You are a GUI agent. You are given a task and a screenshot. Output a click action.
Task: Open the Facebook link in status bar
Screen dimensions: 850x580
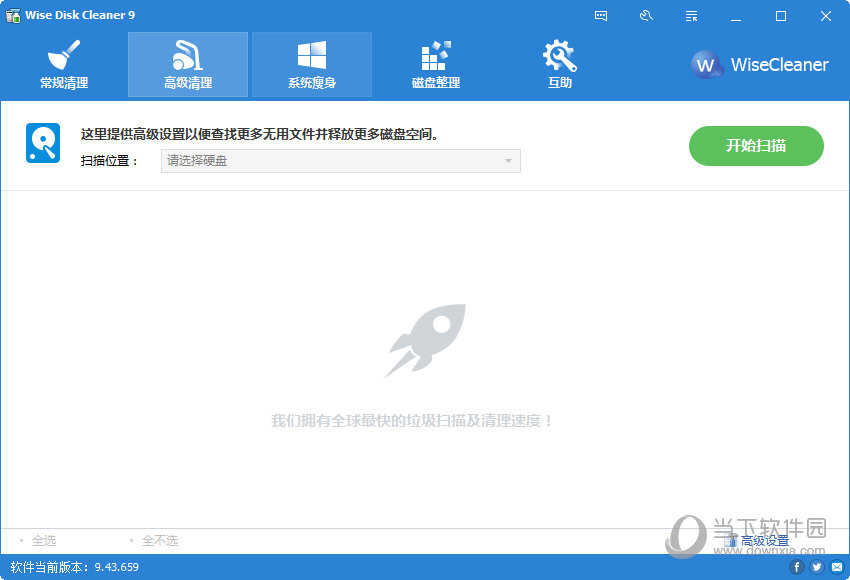(797, 567)
